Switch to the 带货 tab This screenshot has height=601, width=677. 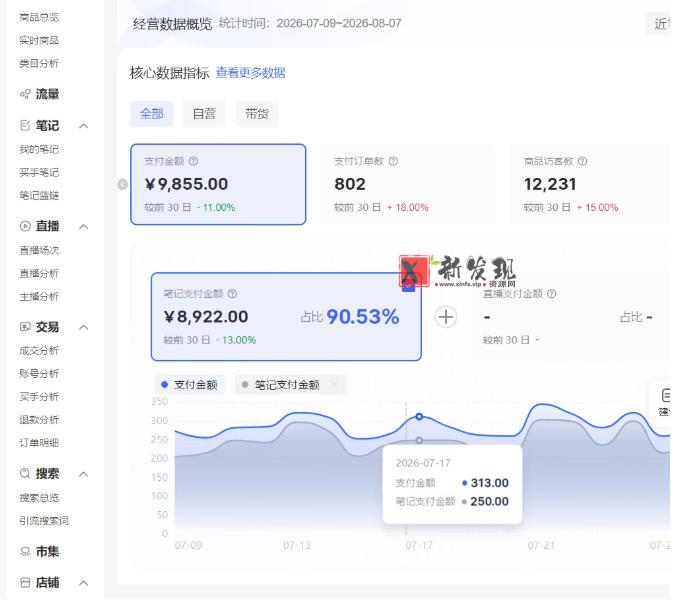click(x=257, y=114)
